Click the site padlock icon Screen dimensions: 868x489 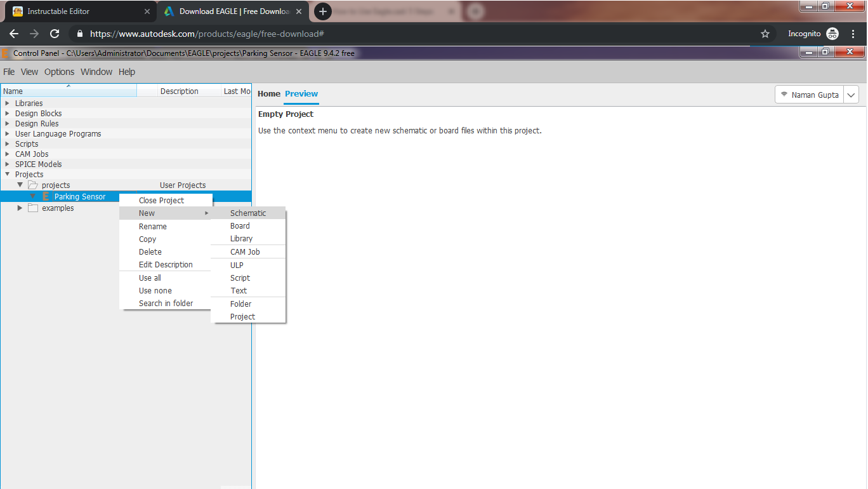[x=79, y=34]
